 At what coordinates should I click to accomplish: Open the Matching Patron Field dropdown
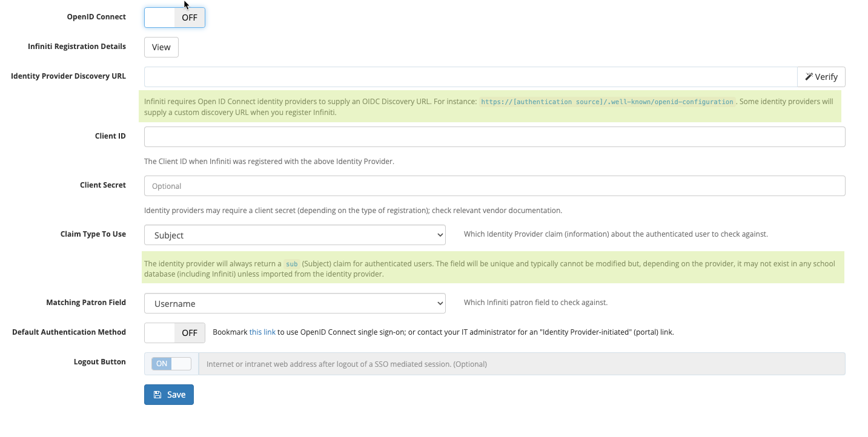coord(295,303)
